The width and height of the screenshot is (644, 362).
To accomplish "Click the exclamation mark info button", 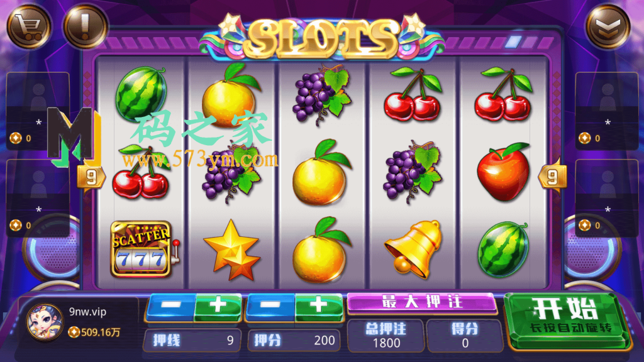I will coord(86,26).
